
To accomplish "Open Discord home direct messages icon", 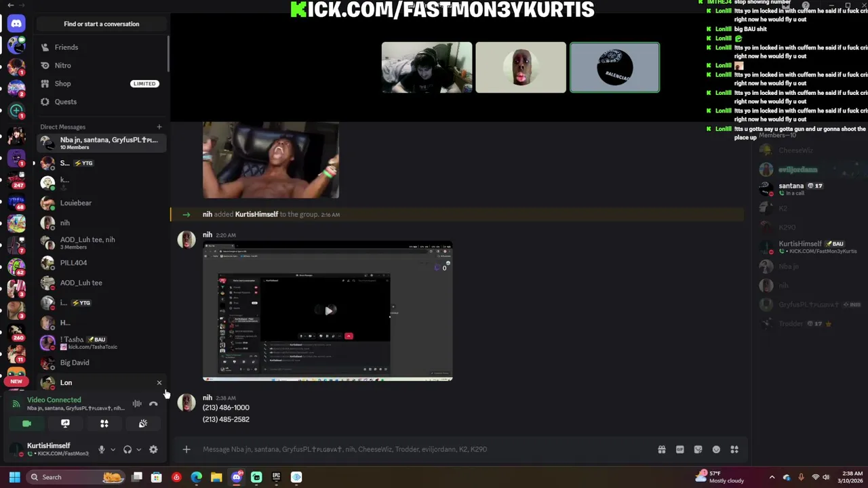I will (16, 24).
